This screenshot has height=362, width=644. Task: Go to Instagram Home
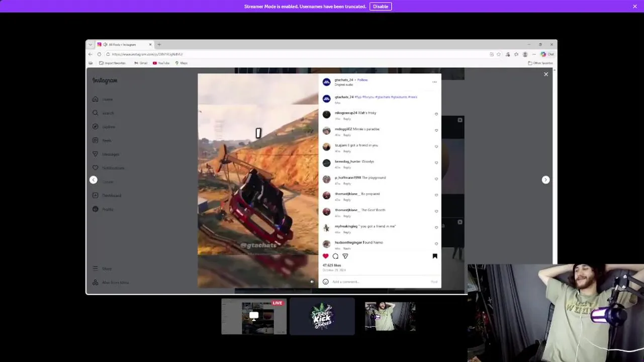pyautogui.click(x=103, y=100)
